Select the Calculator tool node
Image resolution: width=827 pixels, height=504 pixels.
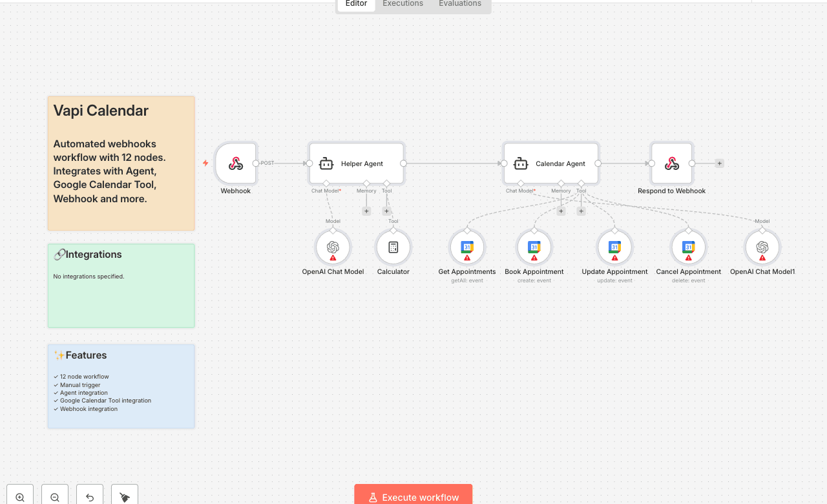(x=393, y=247)
